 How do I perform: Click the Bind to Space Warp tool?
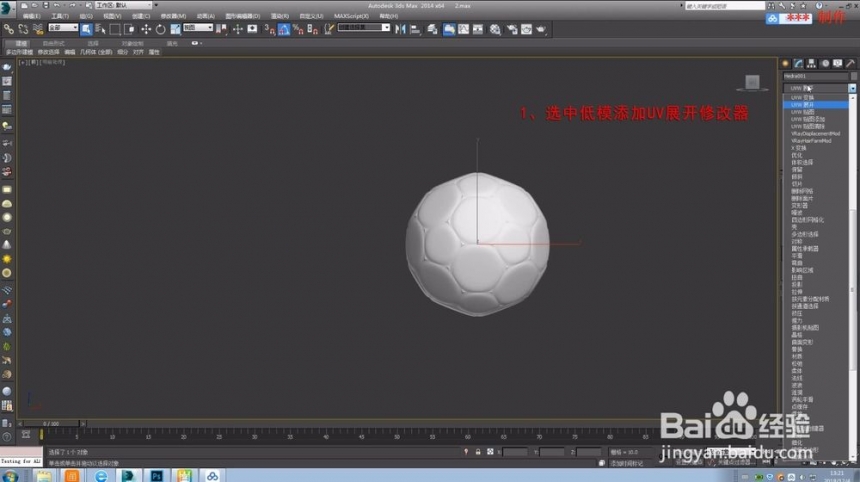pyautogui.click(x=37, y=29)
